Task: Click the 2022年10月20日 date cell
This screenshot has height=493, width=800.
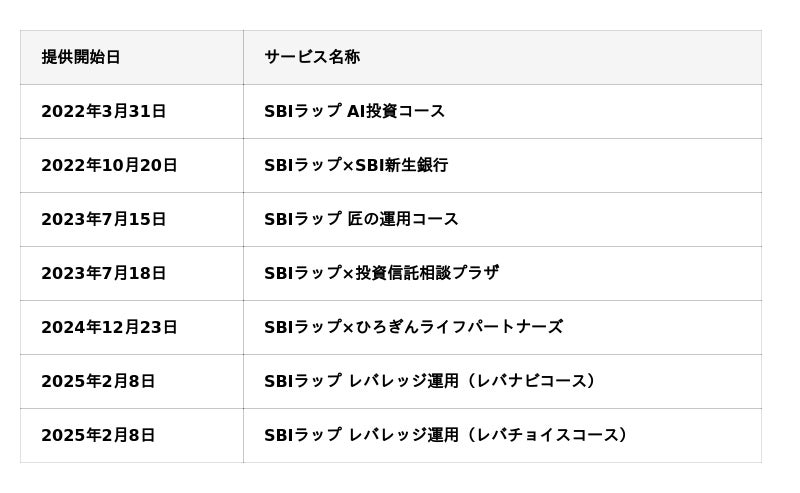Action: tap(109, 165)
